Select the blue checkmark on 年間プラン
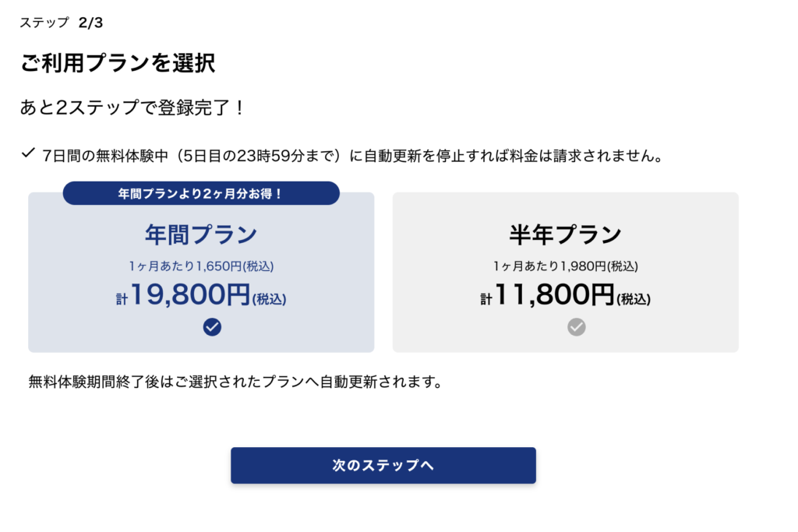Screen dimensions: 798x532 pos(212,326)
